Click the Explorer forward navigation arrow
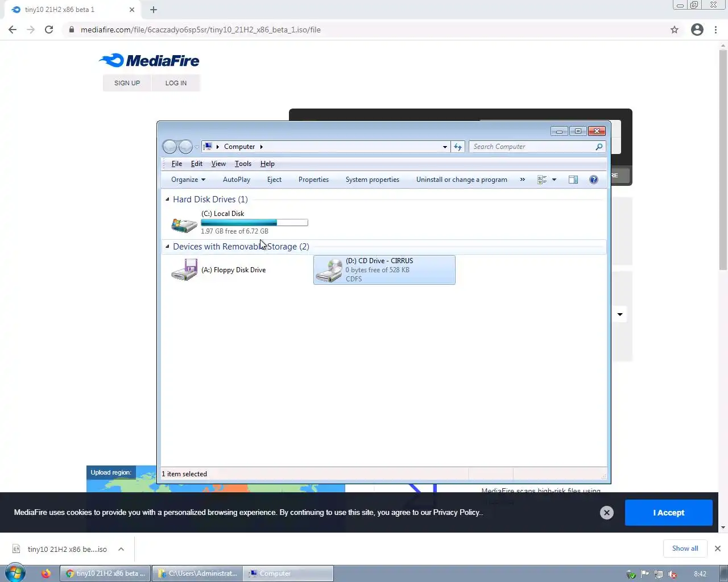The image size is (728, 582). [185, 147]
